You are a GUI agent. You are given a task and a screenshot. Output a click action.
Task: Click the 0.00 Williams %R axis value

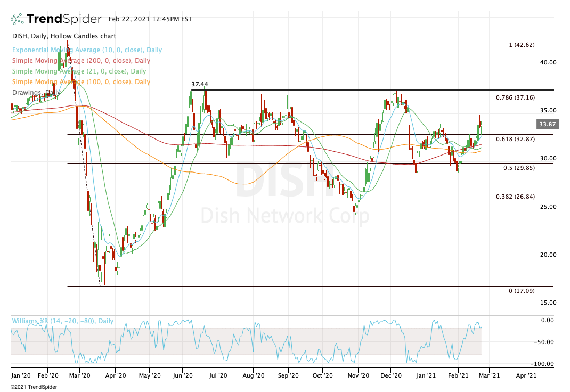(x=548, y=320)
